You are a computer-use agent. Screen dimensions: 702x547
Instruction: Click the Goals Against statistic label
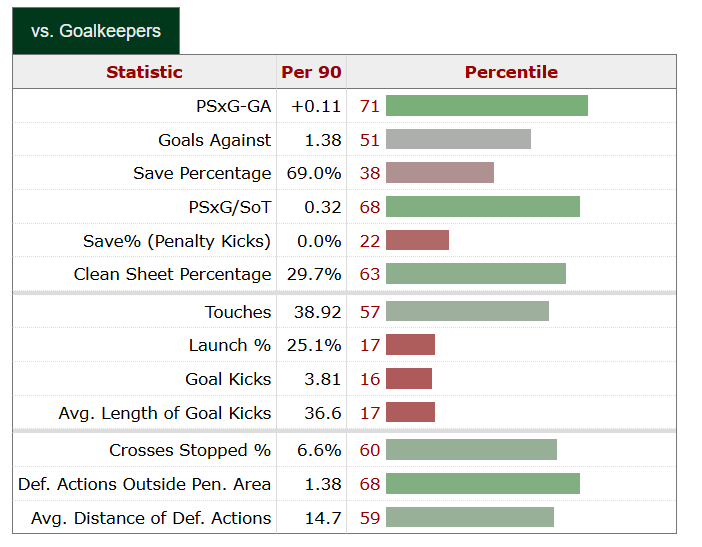tap(214, 140)
